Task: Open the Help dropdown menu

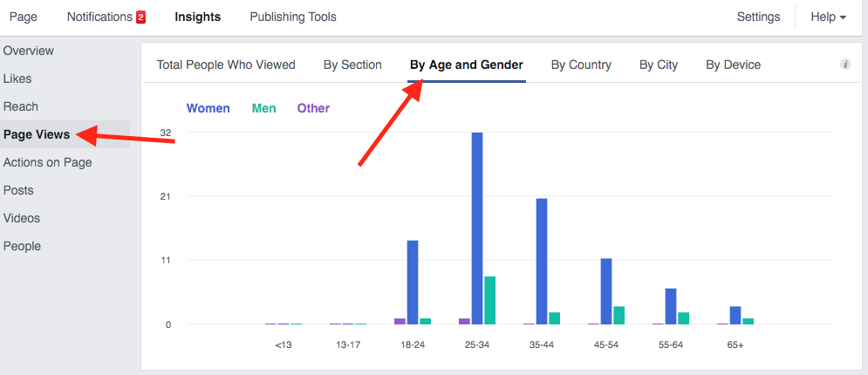Action: click(828, 17)
